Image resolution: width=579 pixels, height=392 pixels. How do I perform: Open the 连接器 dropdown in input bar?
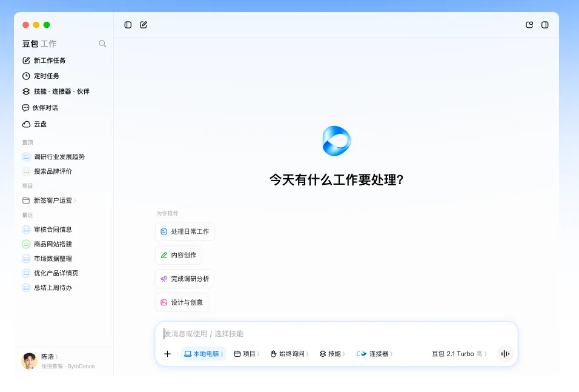coord(374,354)
